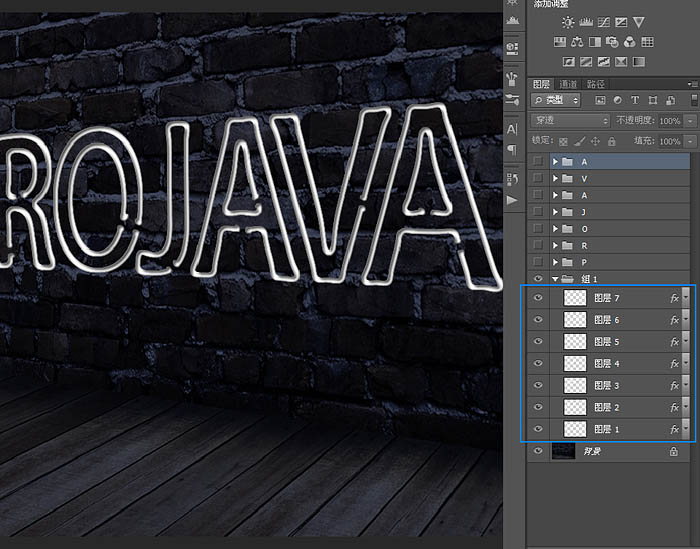The width and height of the screenshot is (700, 549).
Task: Add a Brightness/Contrast adjustment
Action: (568, 22)
